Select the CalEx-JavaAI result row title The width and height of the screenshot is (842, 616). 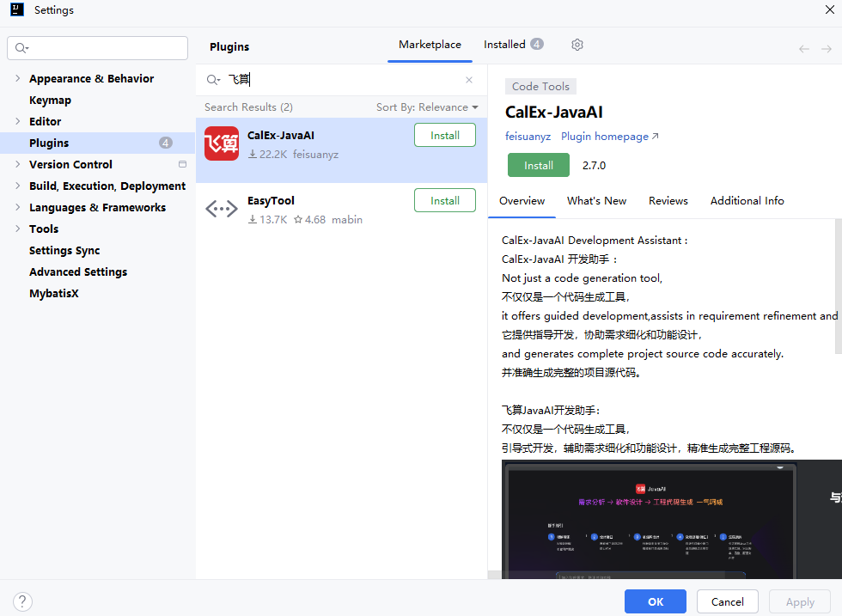pyautogui.click(x=281, y=136)
